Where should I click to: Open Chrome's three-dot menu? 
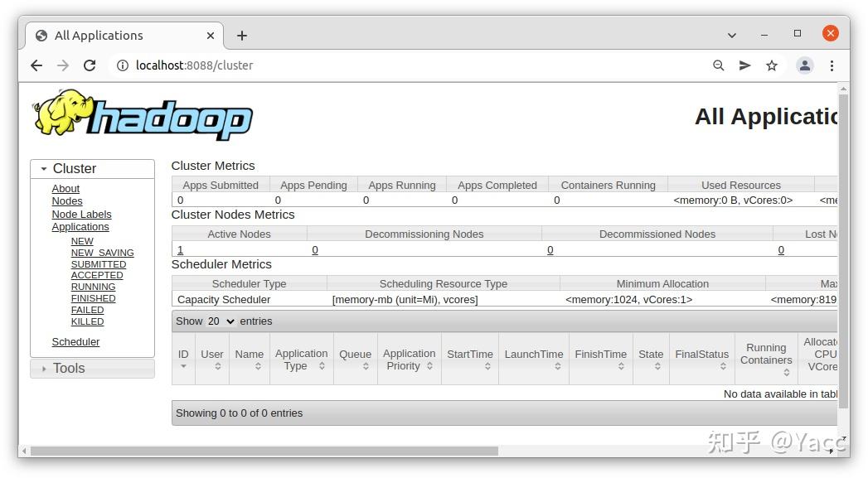pyautogui.click(x=832, y=65)
